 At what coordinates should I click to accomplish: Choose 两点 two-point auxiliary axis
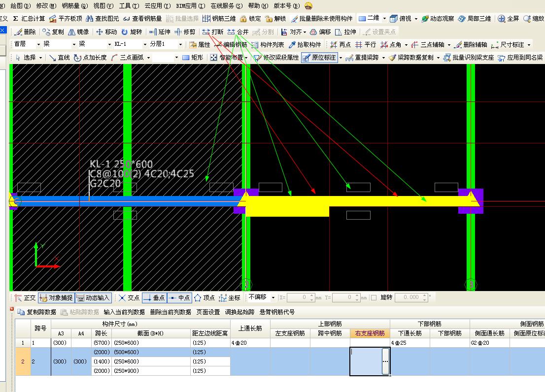tap(341, 45)
